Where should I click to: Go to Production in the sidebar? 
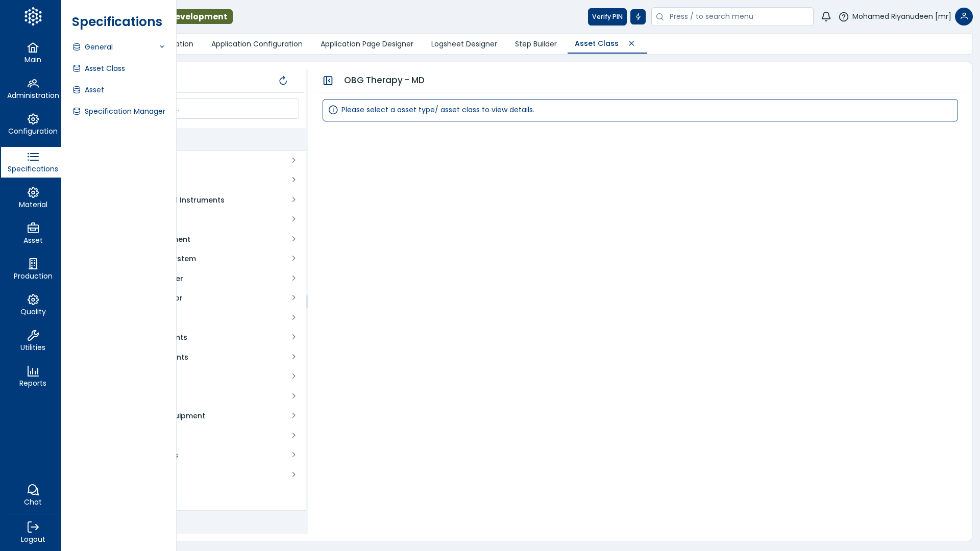point(33,269)
